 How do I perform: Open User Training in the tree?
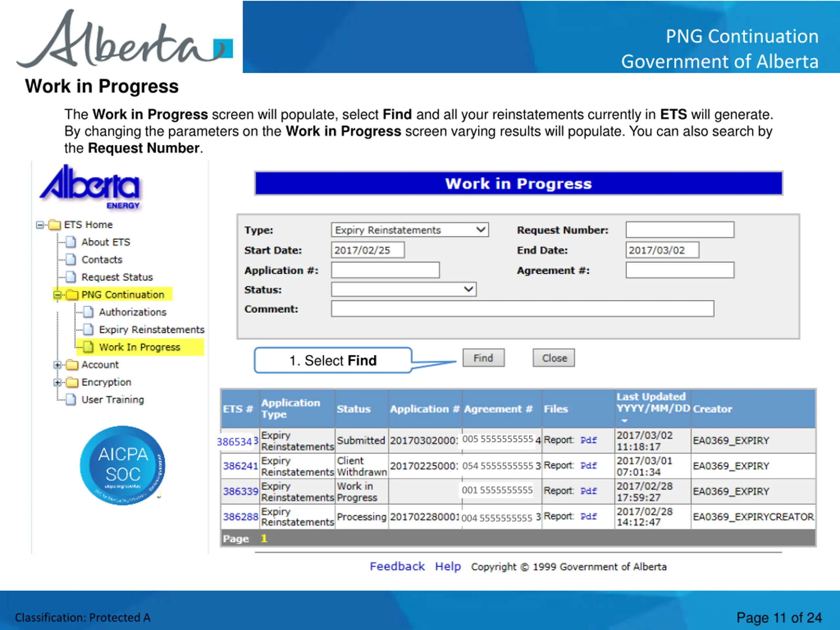pos(113,400)
